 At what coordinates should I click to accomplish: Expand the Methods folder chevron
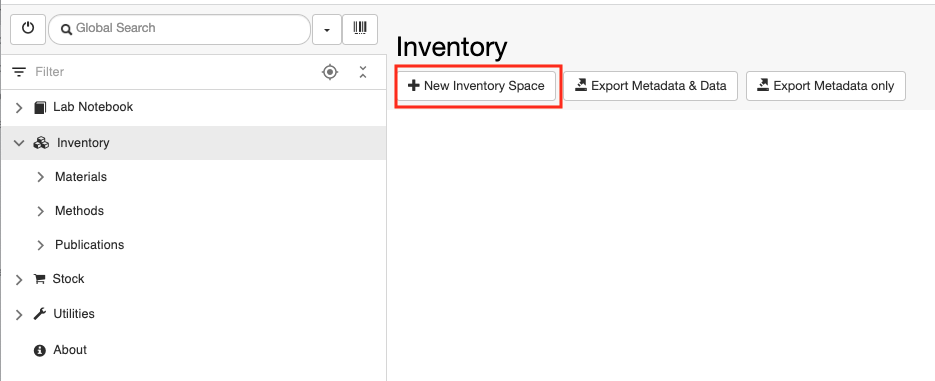[x=41, y=211]
